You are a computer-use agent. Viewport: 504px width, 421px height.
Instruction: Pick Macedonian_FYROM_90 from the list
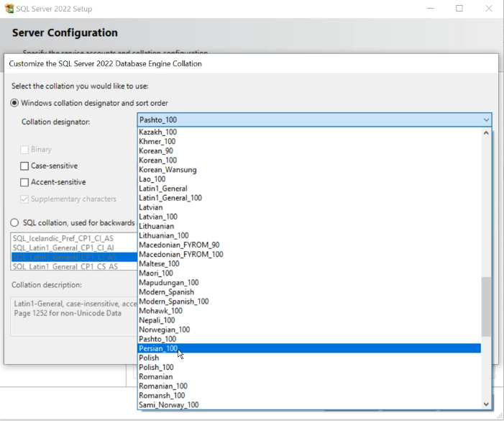point(309,245)
